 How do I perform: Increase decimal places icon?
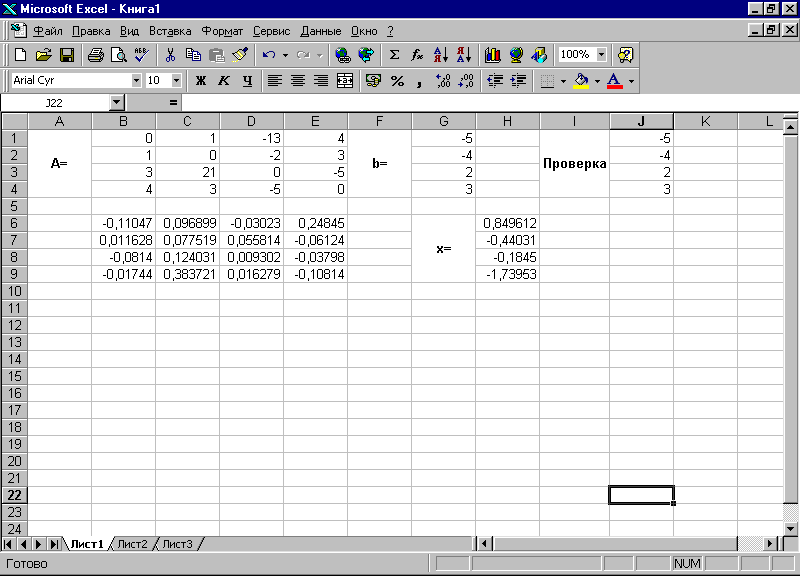point(443,81)
